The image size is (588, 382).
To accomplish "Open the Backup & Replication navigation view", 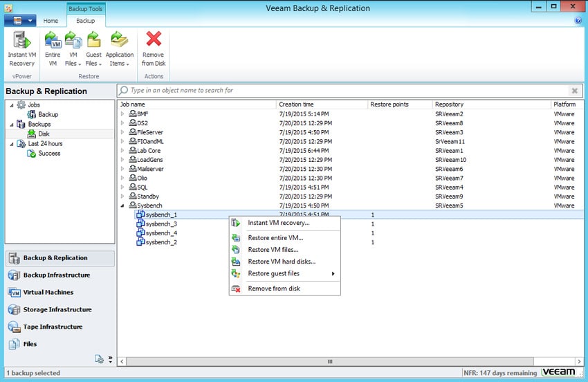I will coord(60,258).
